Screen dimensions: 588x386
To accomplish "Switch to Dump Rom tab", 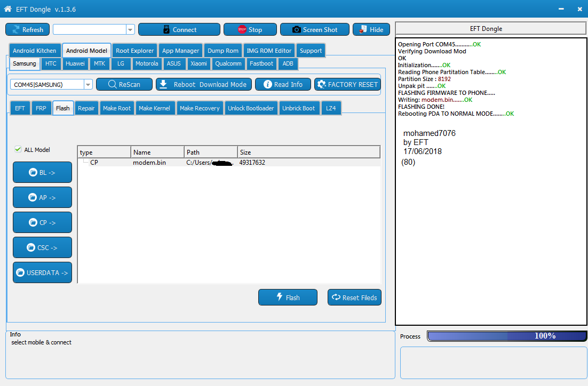I will [x=223, y=51].
